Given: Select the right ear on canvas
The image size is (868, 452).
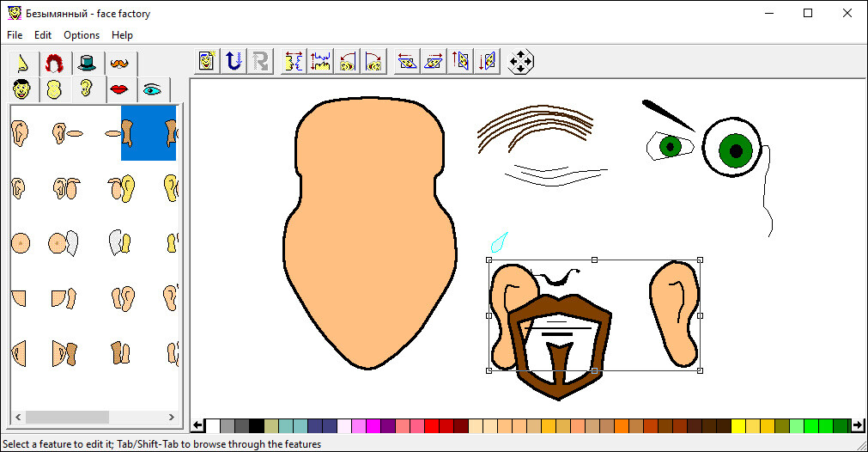Looking at the screenshot, I should (674, 314).
